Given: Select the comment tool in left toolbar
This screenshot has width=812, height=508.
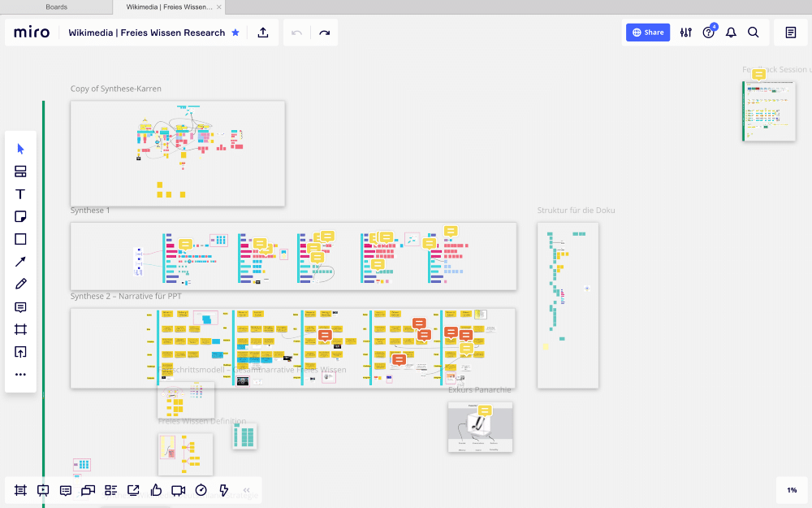Looking at the screenshot, I should pyautogui.click(x=21, y=307).
